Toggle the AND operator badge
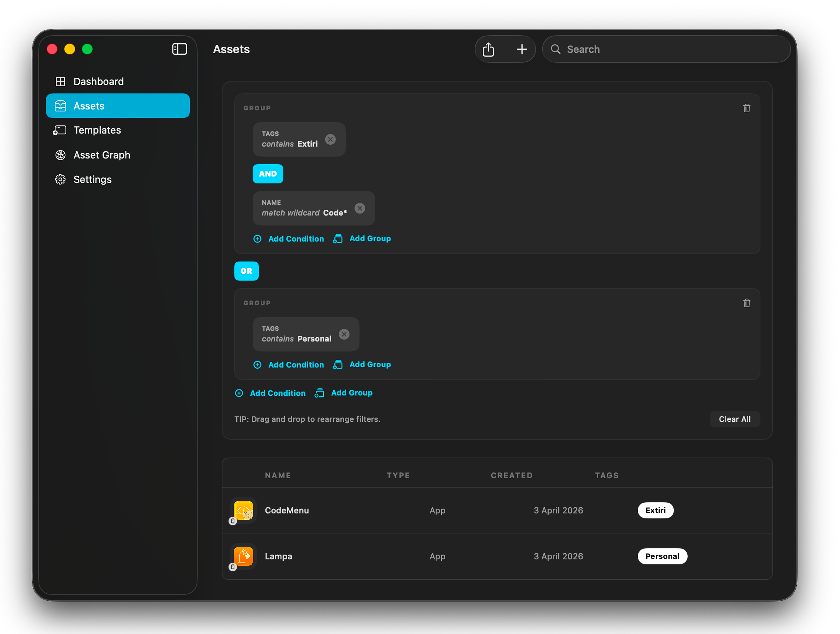Screen dimensions: 840x634 [268, 174]
